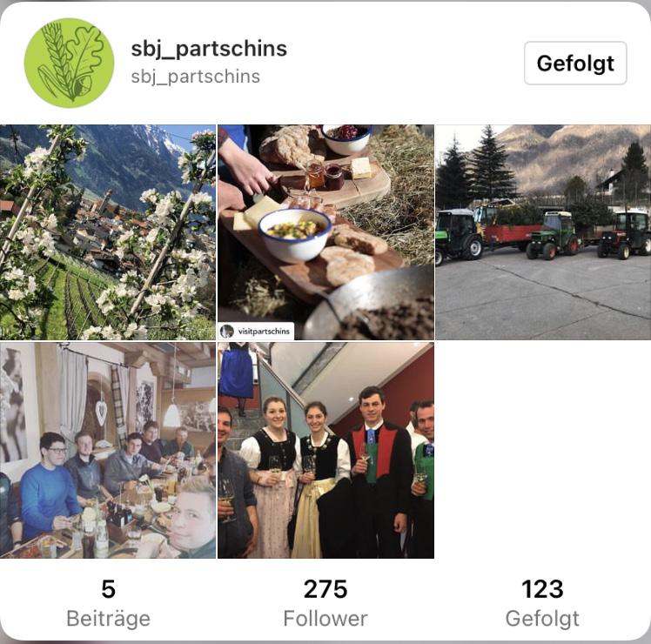Click the visitpartschins small avatar icon
Screen dimensions: 651x644
click(x=227, y=332)
